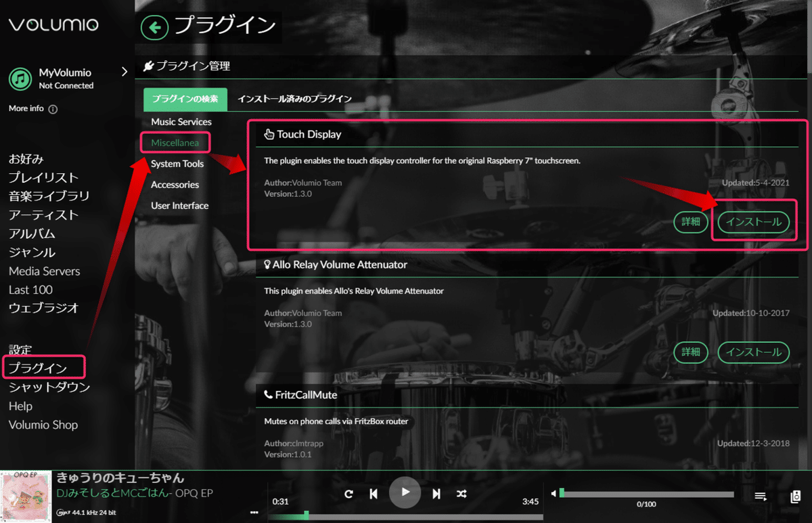Viewport: 812px width, 523px height.
Task: Open プレイリスト in sidebar
Action: tap(44, 177)
